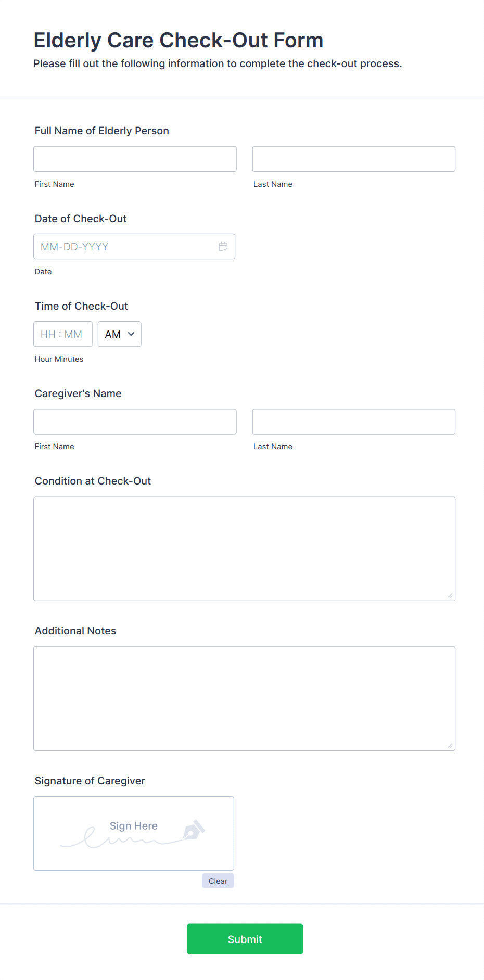This screenshot has height=980, width=484.
Task: Click inside Condition at Check-Out textarea
Action: pyautogui.click(x=245, y=549)
